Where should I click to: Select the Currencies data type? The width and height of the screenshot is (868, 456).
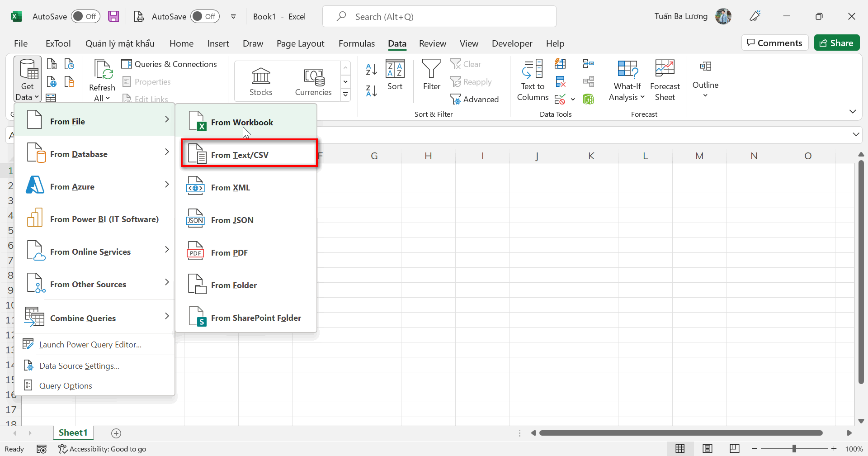point(313,82)
